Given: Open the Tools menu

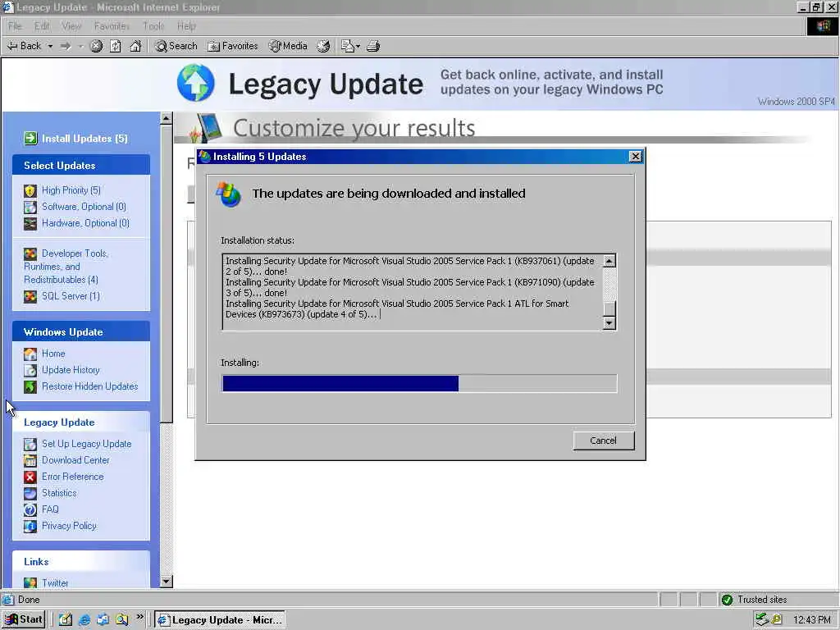Looking at the screenshot, I should [153, 25].
